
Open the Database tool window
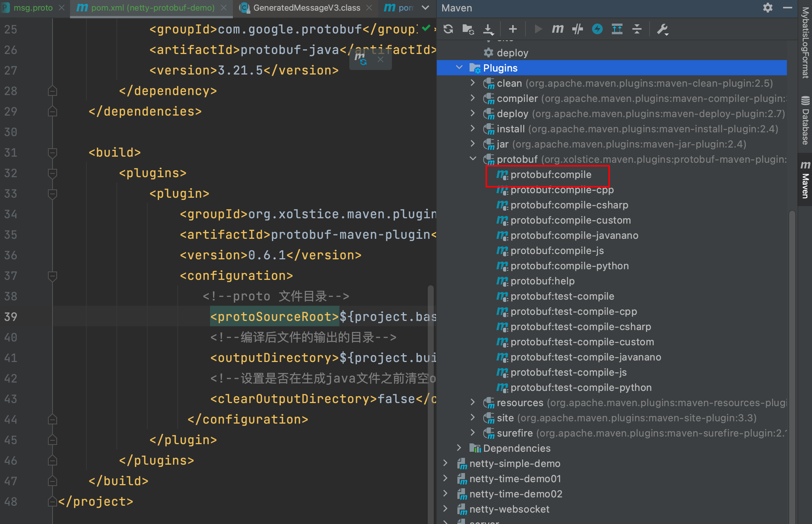(805, 121)
